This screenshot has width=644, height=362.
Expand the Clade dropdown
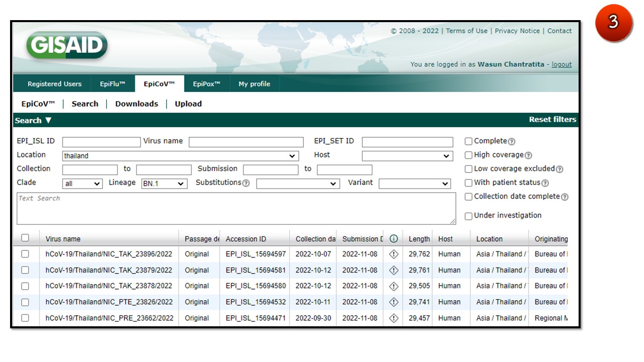pyautogui.click(x=83, y=184)
